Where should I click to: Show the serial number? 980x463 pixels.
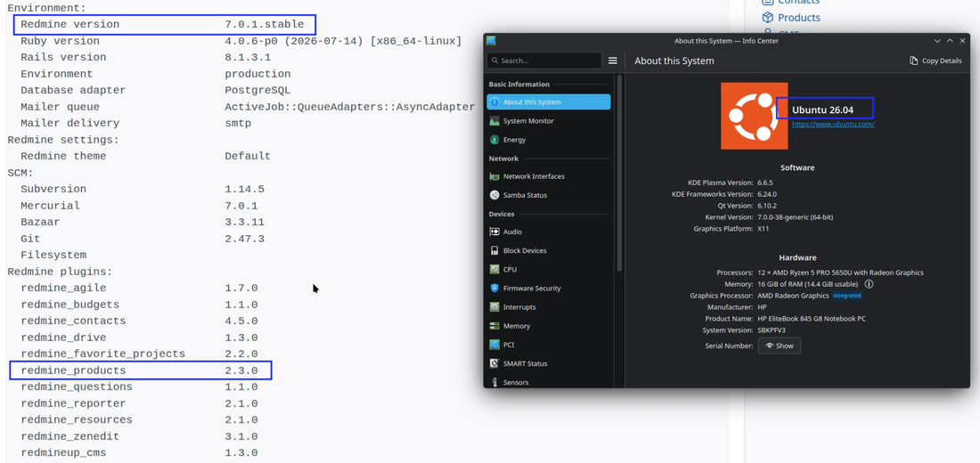point(780,345)
